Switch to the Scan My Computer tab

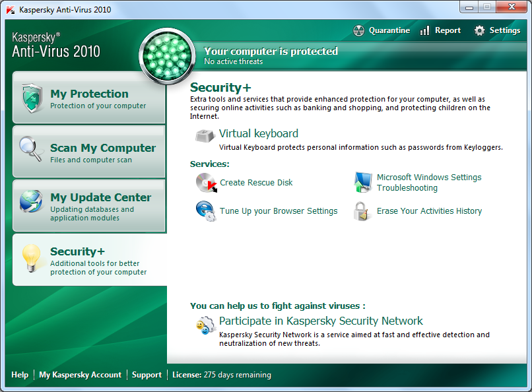89,151
